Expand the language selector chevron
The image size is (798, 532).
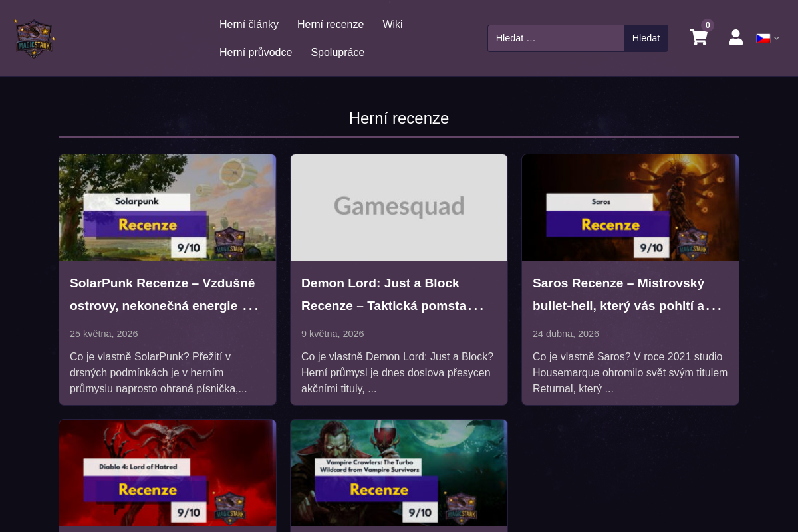coord(777,38)
